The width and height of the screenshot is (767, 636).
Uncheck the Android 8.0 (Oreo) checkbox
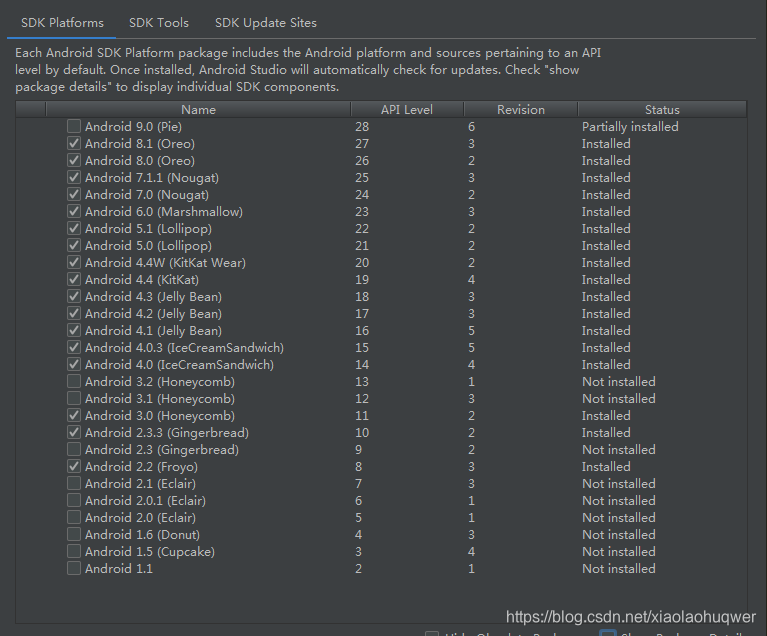(74, 160)
